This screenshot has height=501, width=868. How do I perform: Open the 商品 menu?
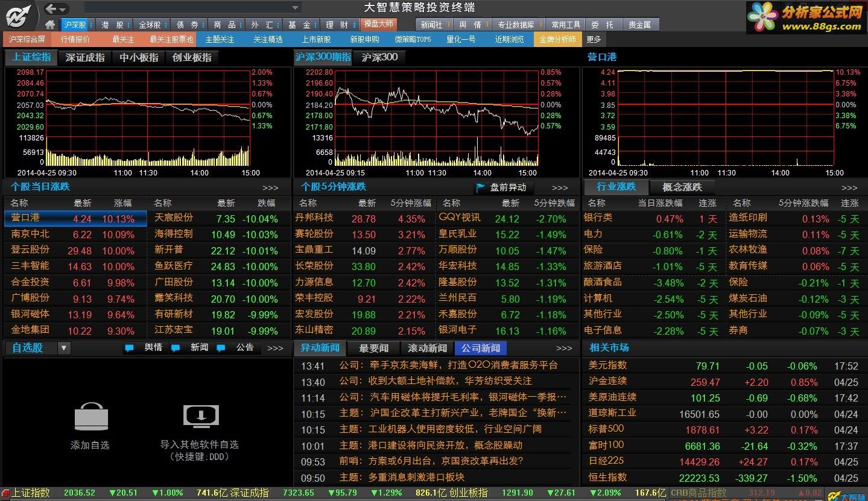[225, 25]
